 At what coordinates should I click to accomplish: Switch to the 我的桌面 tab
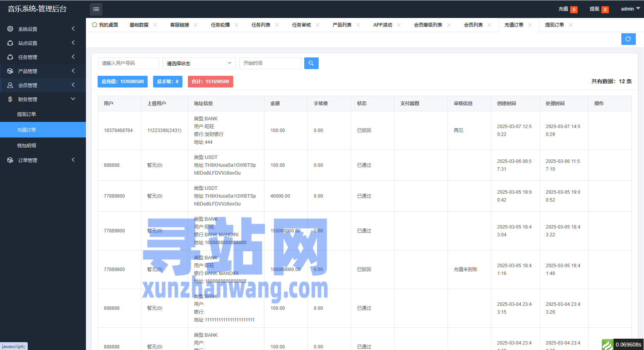(105, 25)
